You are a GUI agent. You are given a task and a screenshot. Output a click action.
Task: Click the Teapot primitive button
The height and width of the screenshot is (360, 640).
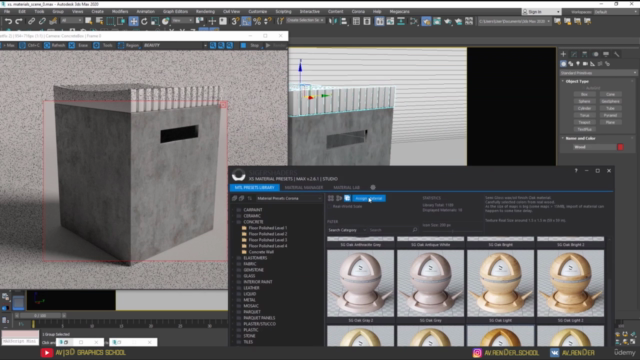point(584,122)
